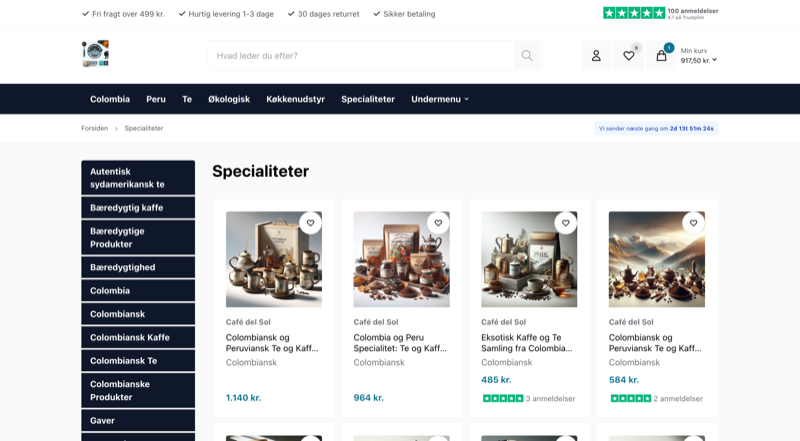Image resolution: width=800 pixels, height=441 pixels.
Task: Open Colombia og Peru Specialitet product title
Action: point(400,343)
